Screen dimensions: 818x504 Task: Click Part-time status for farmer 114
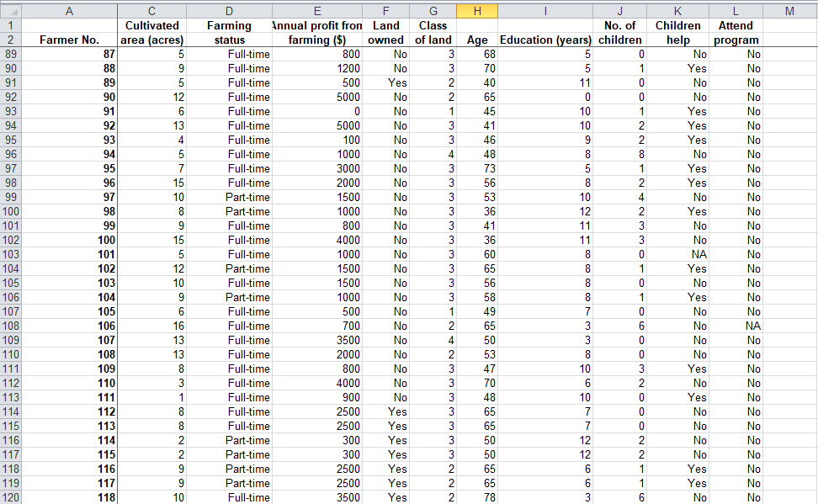[229, 440]
